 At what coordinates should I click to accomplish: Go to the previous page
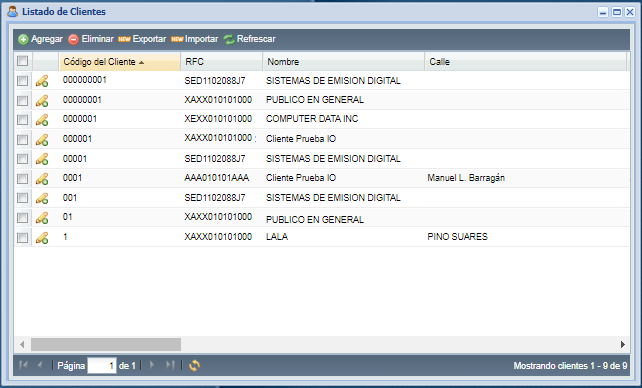(40, 365)
